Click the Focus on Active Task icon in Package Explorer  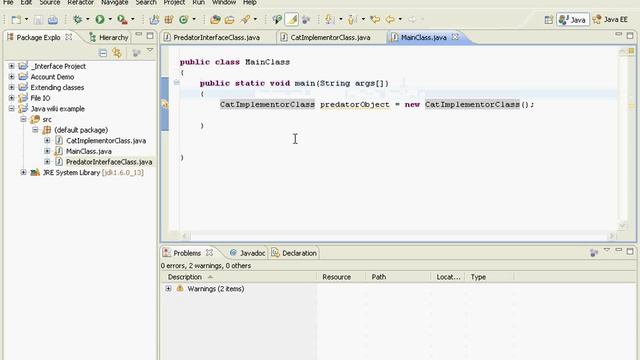(136, 53)
